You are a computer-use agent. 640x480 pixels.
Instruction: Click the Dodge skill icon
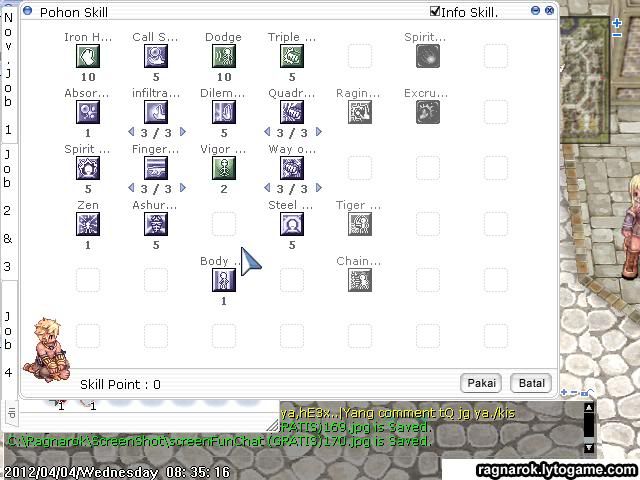pyautogui.click(x=224, y=56)
